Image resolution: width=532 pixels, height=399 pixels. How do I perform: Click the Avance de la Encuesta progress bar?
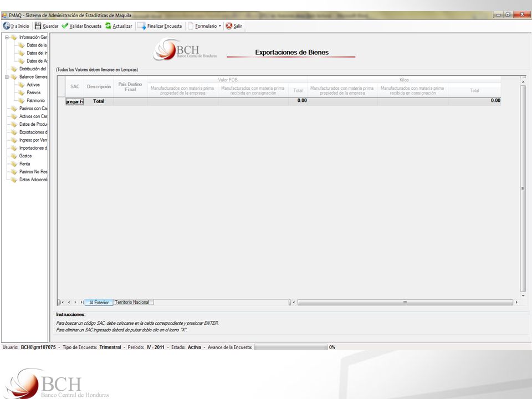(x=291, y=347)
